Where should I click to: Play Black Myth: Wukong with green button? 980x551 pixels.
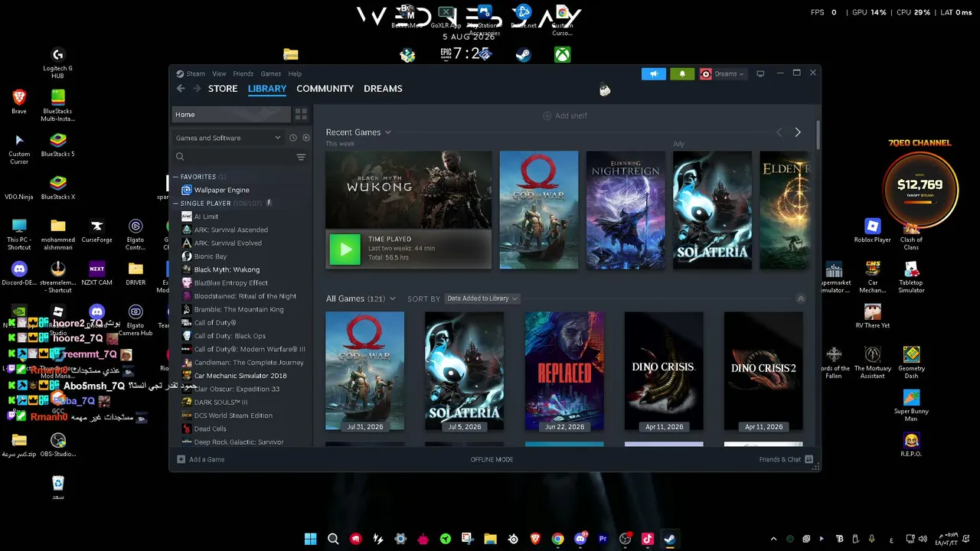pyautogui.click(x=345, y=249)
